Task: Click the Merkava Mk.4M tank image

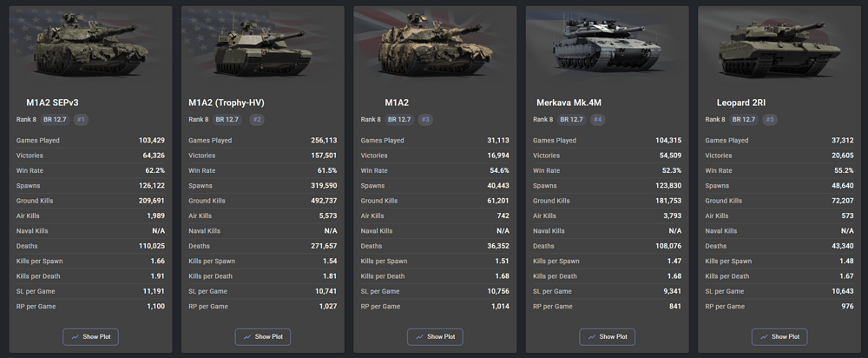Action: 608,47
